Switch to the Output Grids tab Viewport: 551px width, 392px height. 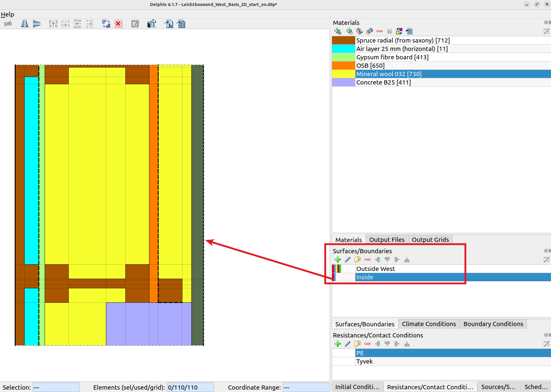[430, 239]
